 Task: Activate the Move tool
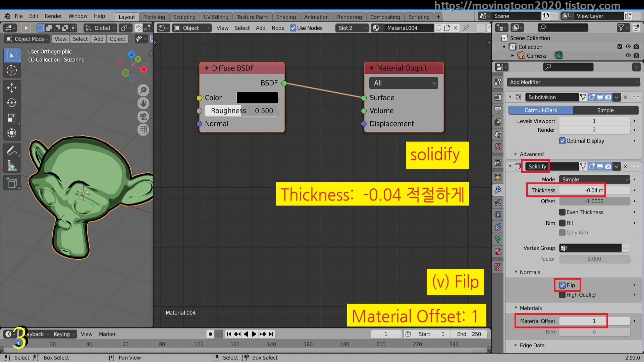click(x=12, y=88)
